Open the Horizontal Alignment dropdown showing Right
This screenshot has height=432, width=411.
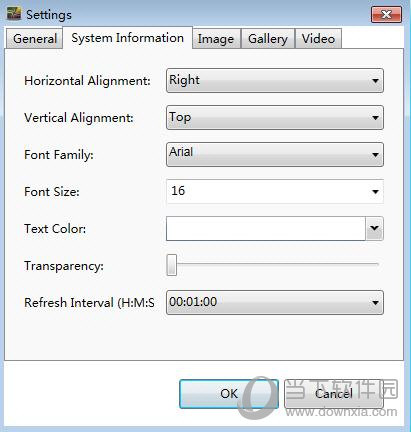275,80
